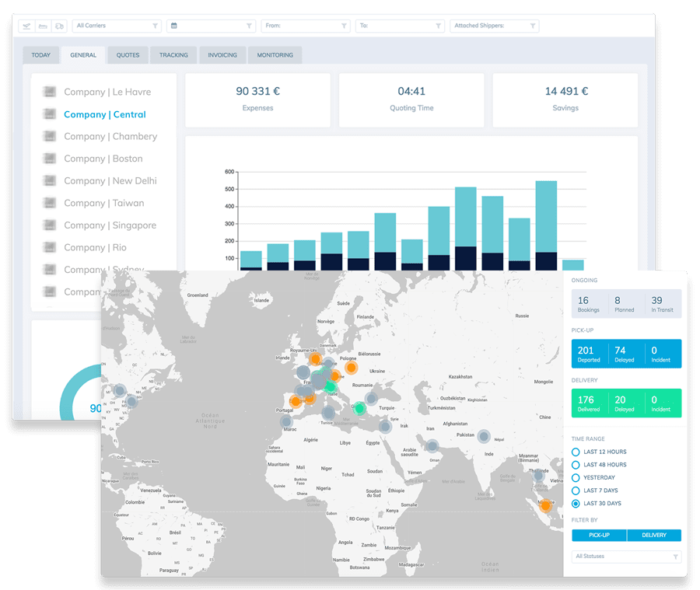Click the filter icon inside All Statuses box
Viewport: 700px width, 590px height.
(x=674, y=557)
